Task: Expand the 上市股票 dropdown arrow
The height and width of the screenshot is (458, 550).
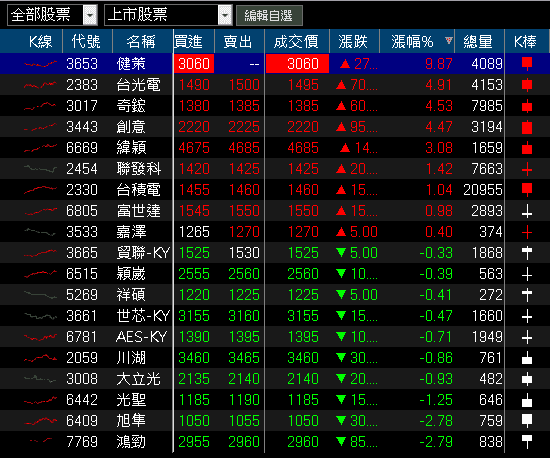Action: pos(225,15)
